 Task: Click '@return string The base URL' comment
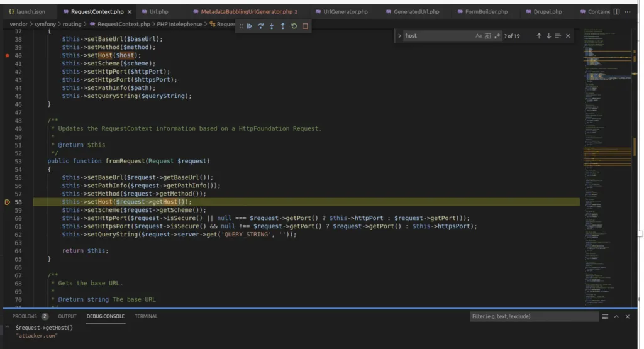(107, 300)
